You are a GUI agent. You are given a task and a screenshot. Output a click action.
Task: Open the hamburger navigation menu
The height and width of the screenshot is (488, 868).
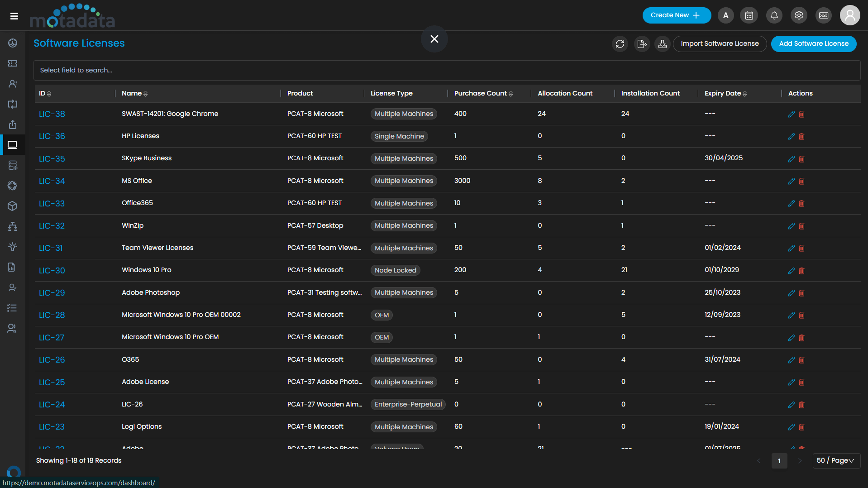(14, 16)
